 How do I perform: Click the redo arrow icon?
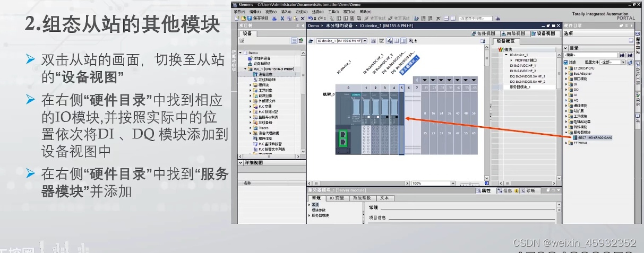coord(320,18)
